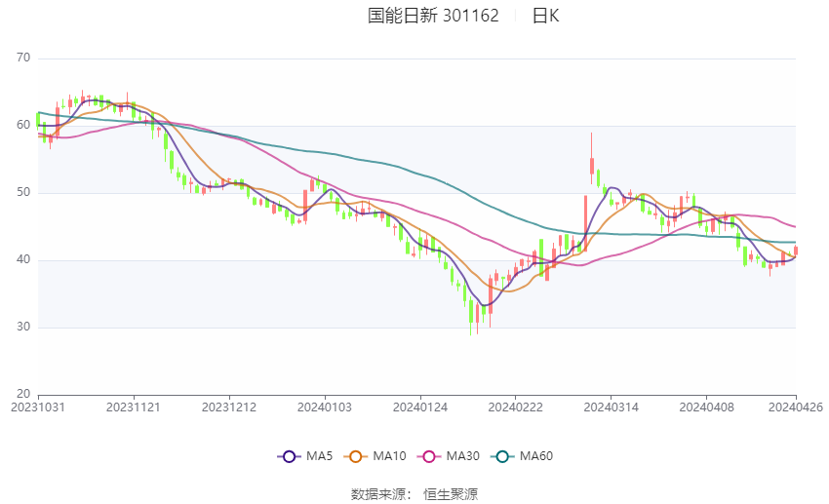Click the 20240314 date axis label
This screenshot has width=829, height=504.
610,407
